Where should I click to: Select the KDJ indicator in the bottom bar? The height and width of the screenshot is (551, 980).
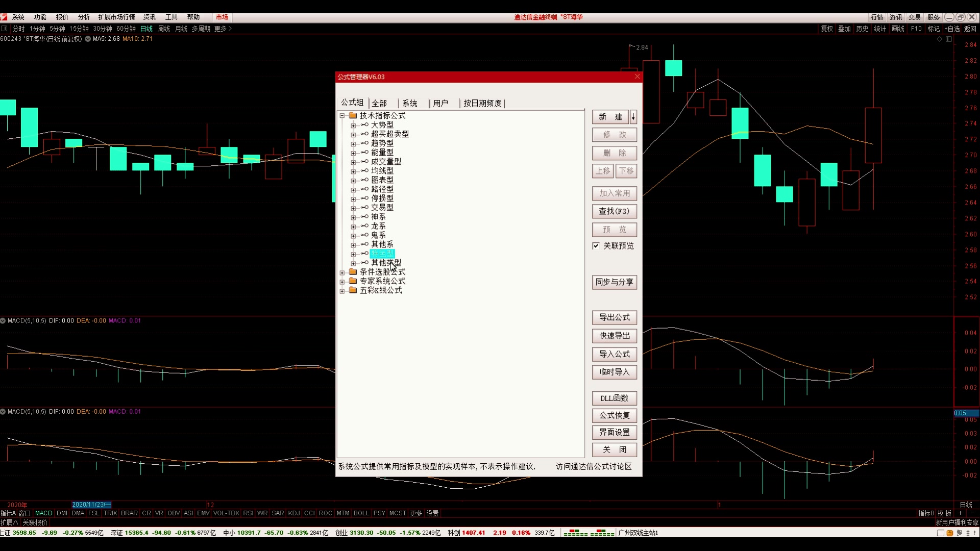coord(294,513)
